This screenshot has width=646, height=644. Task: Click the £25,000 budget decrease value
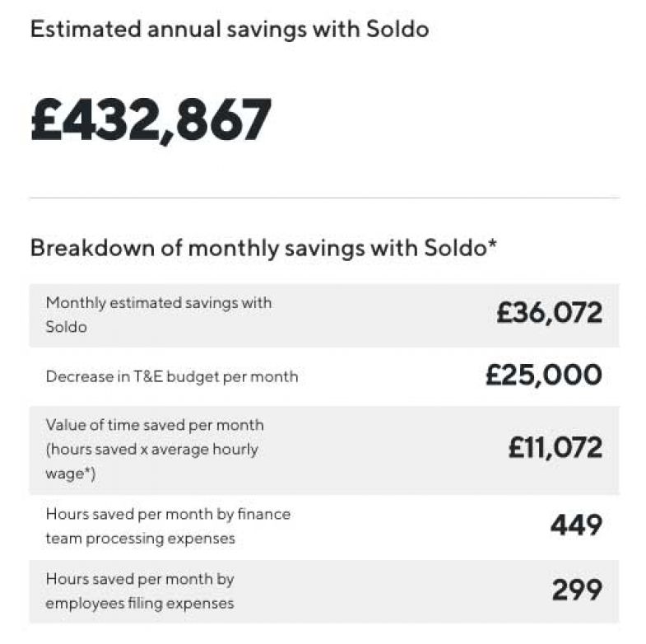(x=543, y=376)
